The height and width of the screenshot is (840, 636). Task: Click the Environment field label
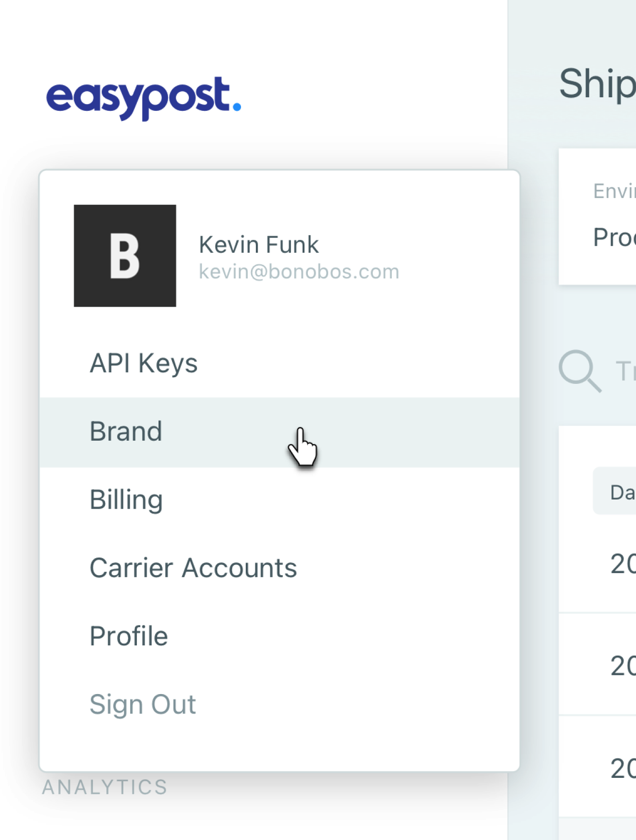(614, 191)
